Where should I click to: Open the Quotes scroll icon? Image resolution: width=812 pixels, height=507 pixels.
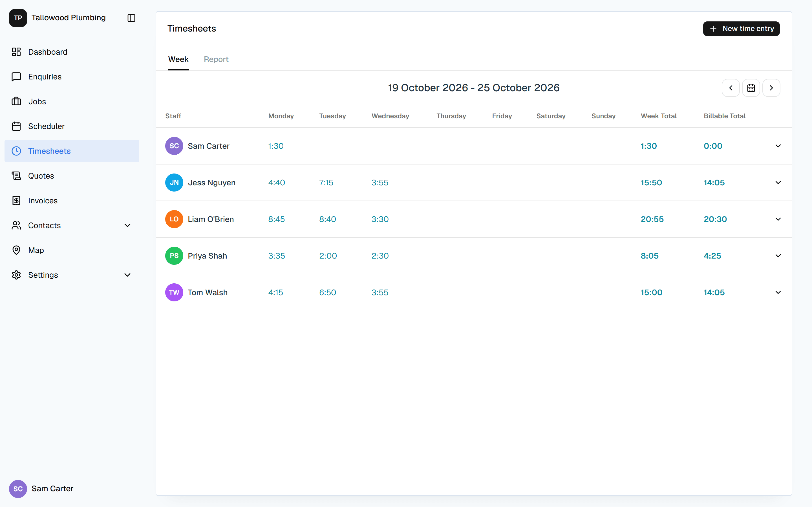16,176
